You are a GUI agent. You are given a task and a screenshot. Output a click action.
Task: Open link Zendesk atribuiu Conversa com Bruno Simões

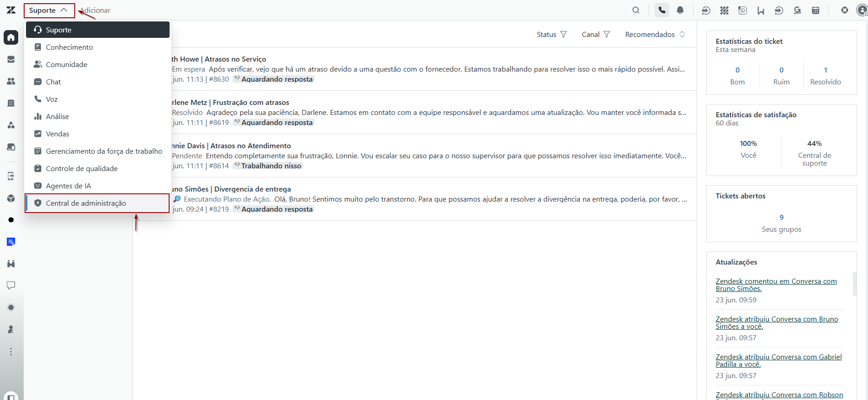click(x=777, y=322)
